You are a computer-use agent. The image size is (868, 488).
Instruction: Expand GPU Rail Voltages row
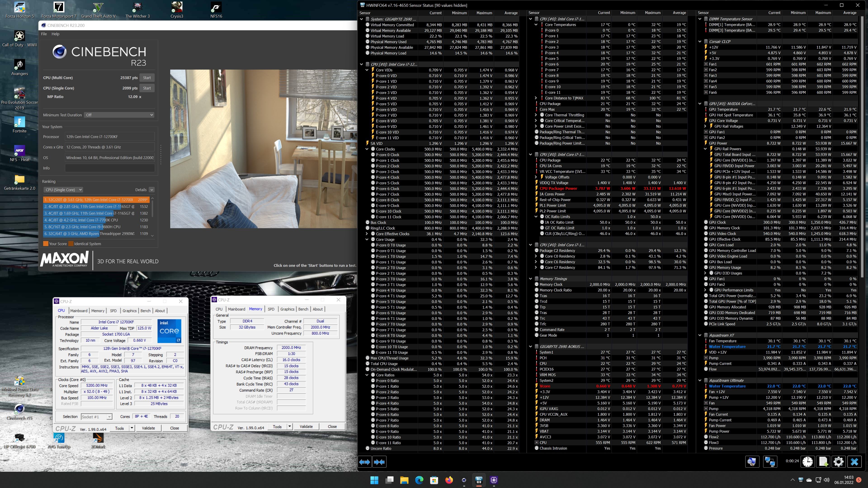[x=705, y=126]
